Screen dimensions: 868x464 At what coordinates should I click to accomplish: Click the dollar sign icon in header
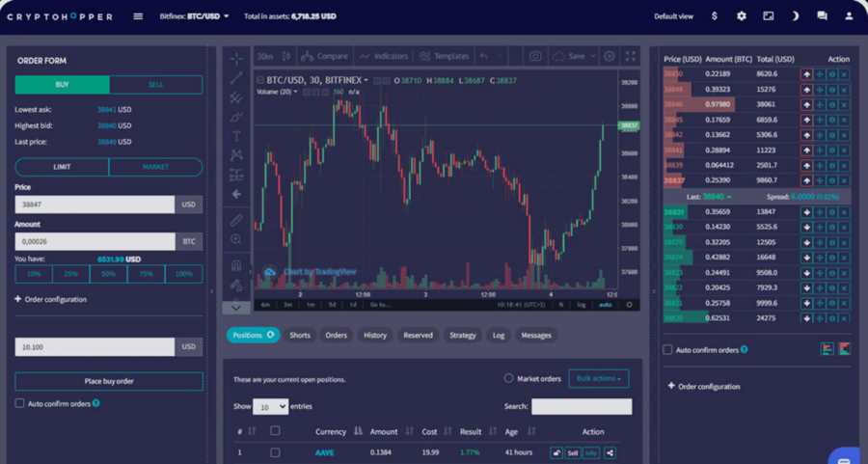[714, 16]
